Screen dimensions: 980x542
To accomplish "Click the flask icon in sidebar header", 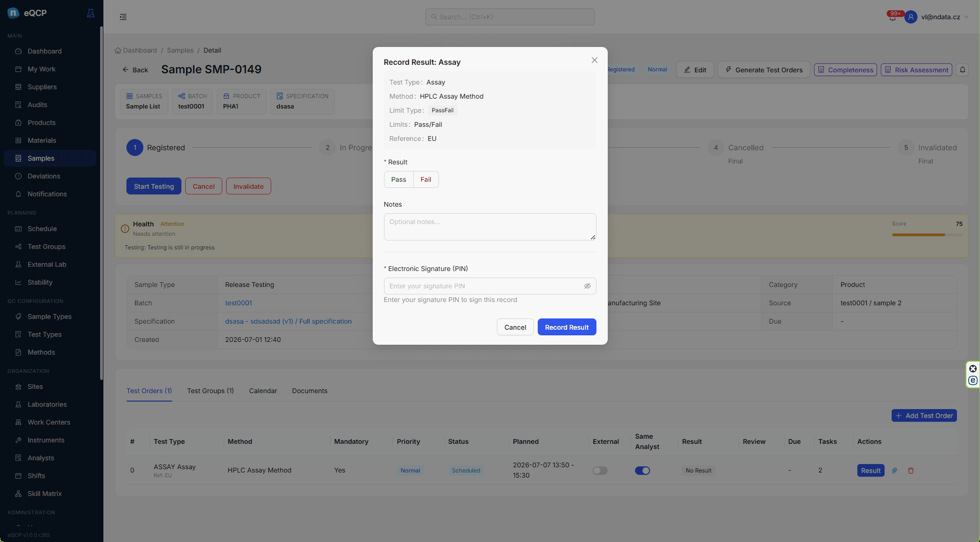I will point(91,13).
